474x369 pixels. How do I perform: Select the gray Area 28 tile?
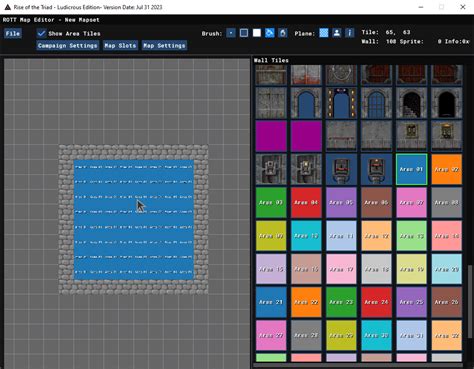[306, 335]
